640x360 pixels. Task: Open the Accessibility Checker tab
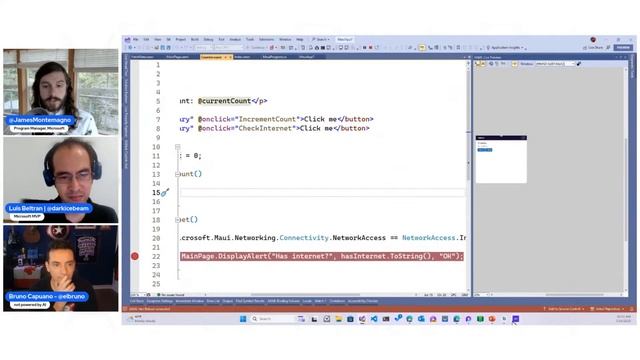pos(363,301)
